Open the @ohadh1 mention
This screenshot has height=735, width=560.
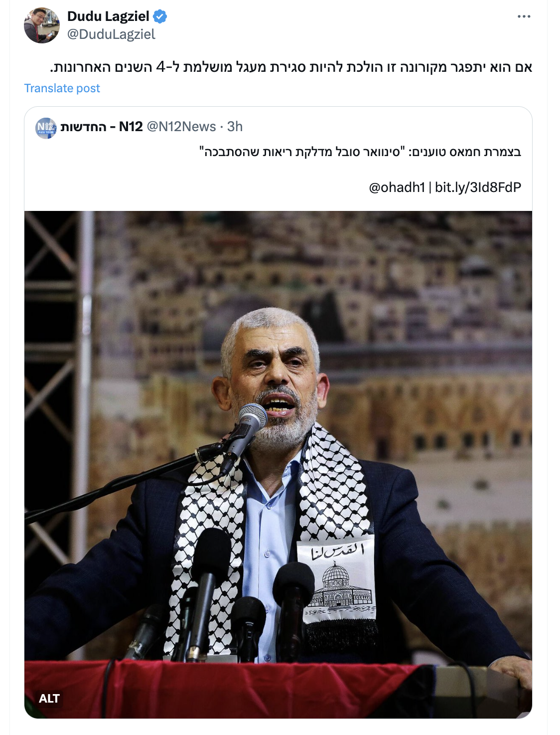pyautogui.click(x=397, y=187)
